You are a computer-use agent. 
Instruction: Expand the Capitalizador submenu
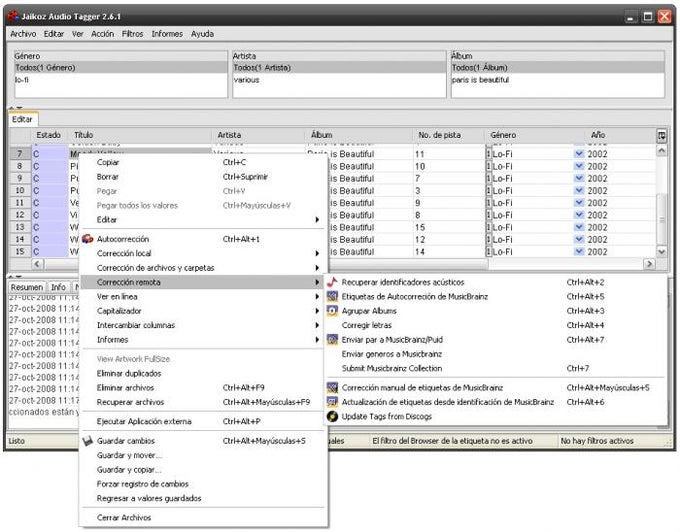click(x=317, y=311)
